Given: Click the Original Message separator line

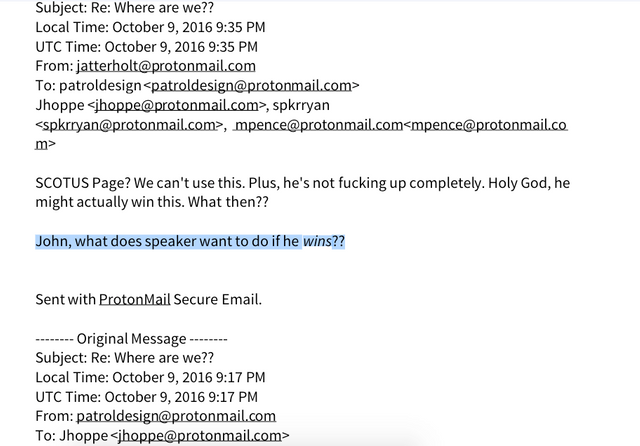Looking at the screenshot, I should click(x=131, y=339).
